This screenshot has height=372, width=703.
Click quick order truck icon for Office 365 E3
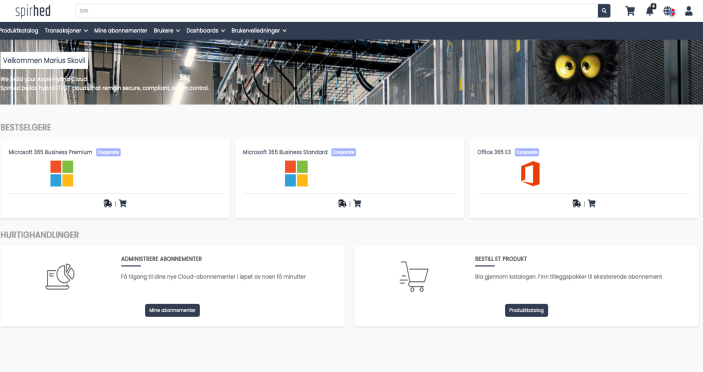click(x=577, y=203)
